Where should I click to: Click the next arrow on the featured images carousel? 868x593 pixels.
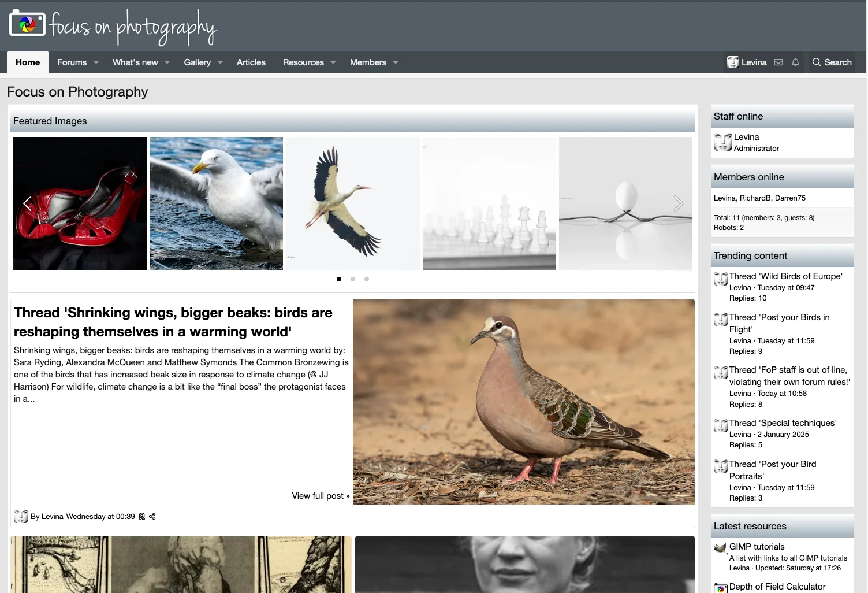[x=678, y=203]
